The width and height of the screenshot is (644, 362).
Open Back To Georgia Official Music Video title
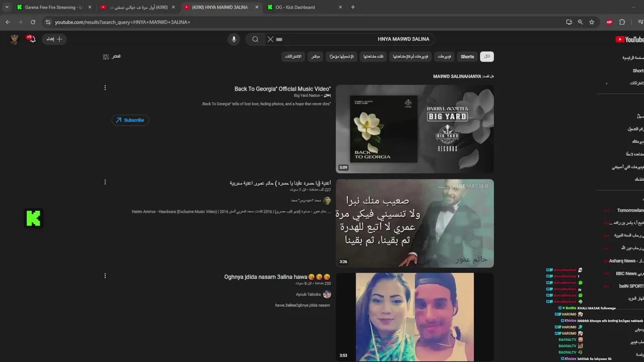(x=282, y=89)
